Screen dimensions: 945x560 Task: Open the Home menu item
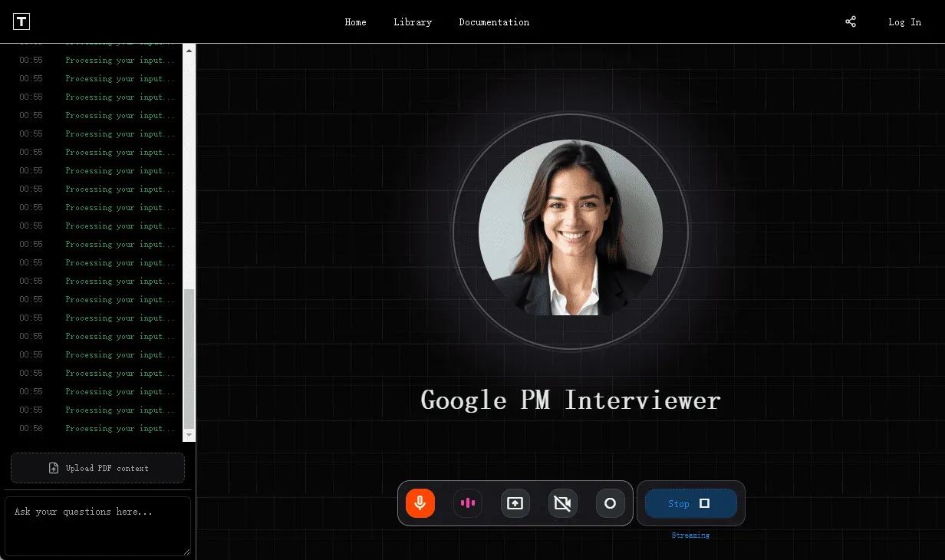(355, 22)
